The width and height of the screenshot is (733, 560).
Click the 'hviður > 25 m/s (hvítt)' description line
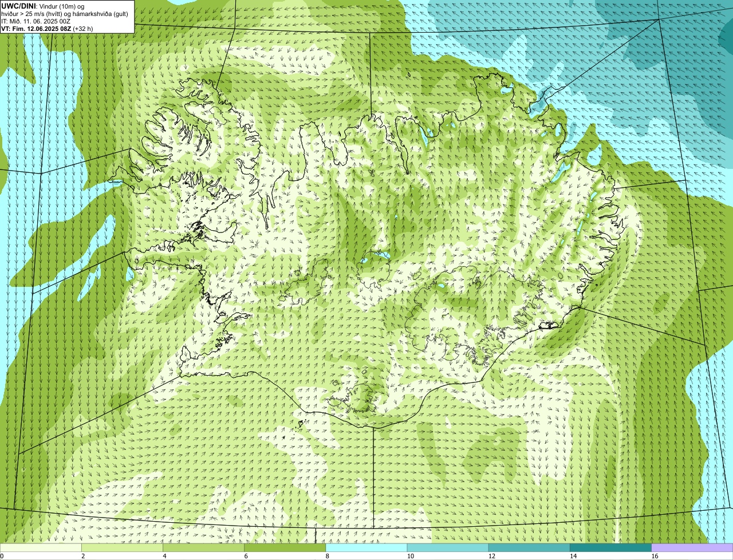(65, 13)
